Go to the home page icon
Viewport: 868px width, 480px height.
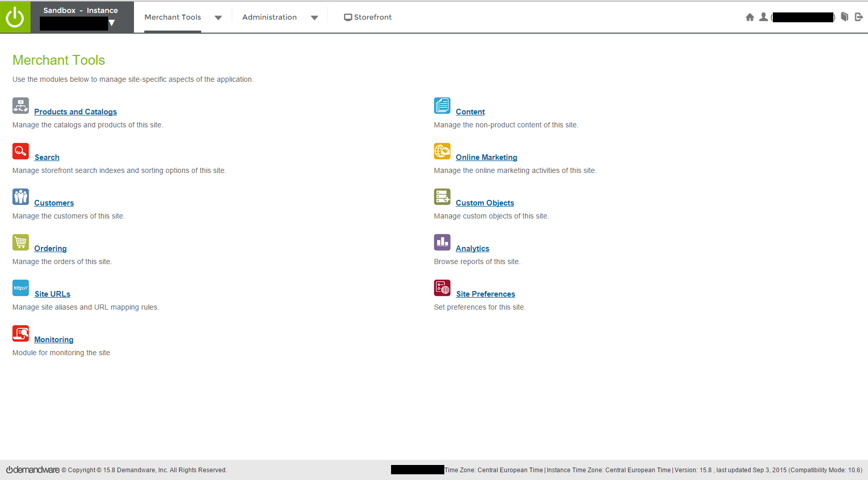(x=750, y=17)
